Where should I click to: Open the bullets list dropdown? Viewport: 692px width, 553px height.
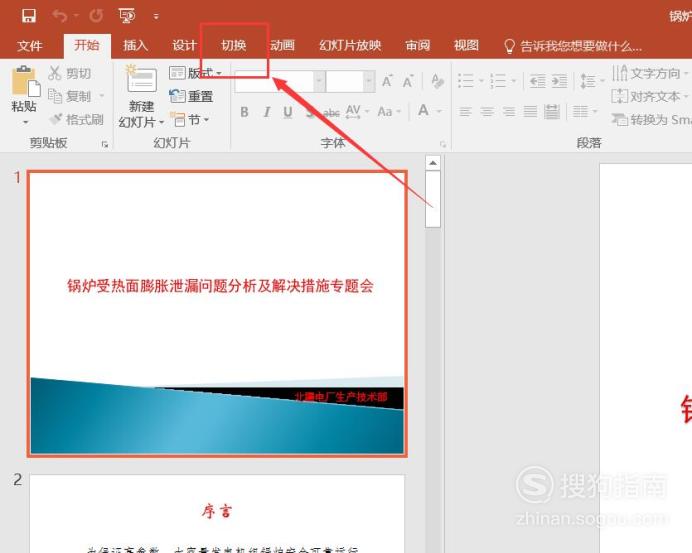point(481,81)
